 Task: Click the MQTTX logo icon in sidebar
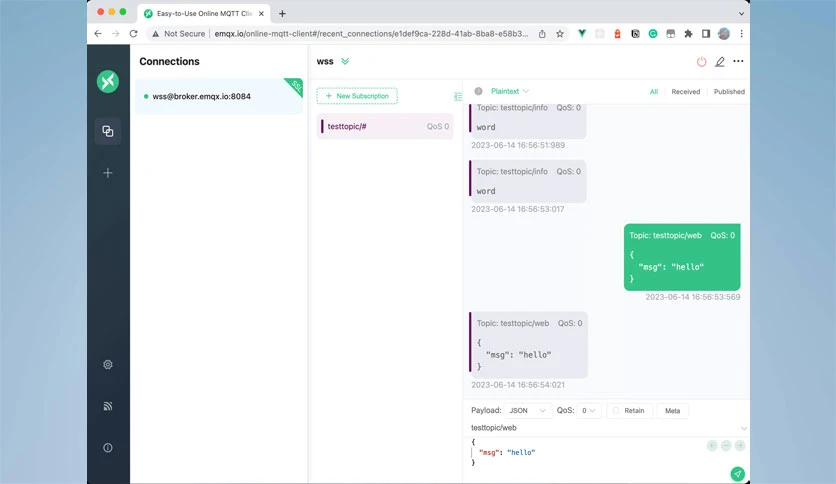tap(108, 82)
